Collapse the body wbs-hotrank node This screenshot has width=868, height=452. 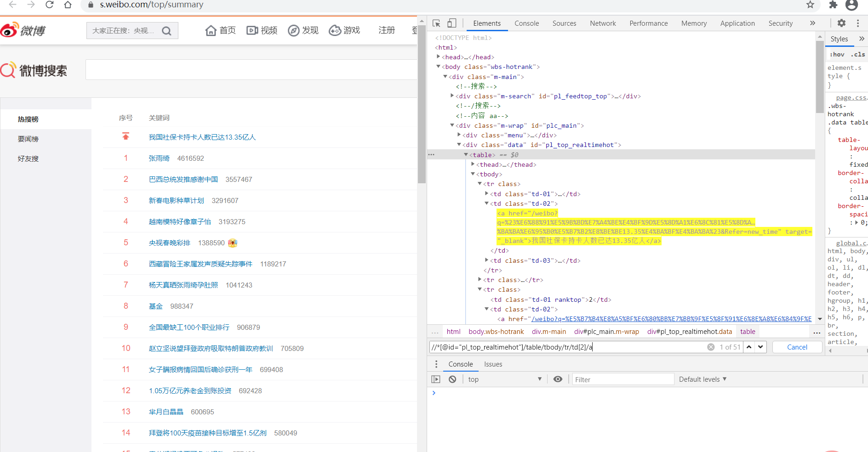click(x=438, y=67)
